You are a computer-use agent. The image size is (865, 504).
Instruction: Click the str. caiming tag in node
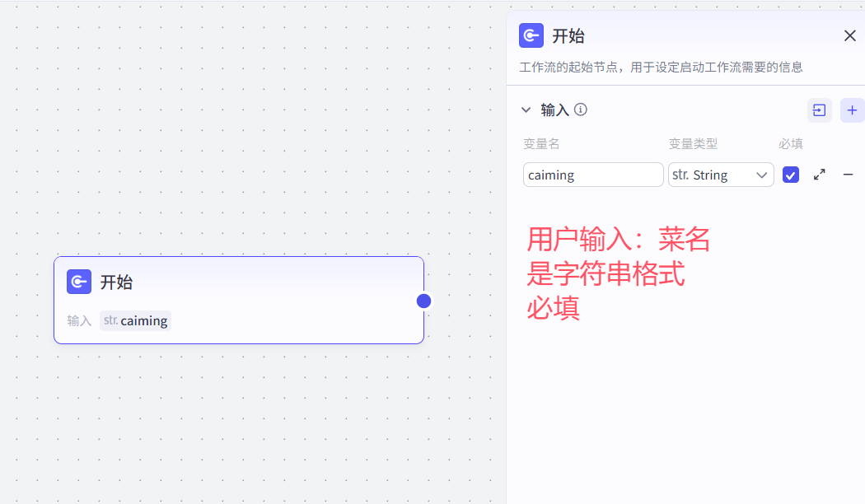click(x=135, y=320)
